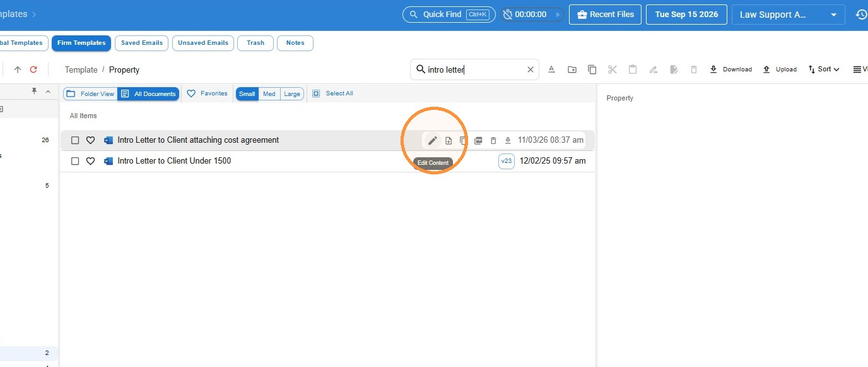
Task: Click Template in the breadcrumb
Action: 81,70
